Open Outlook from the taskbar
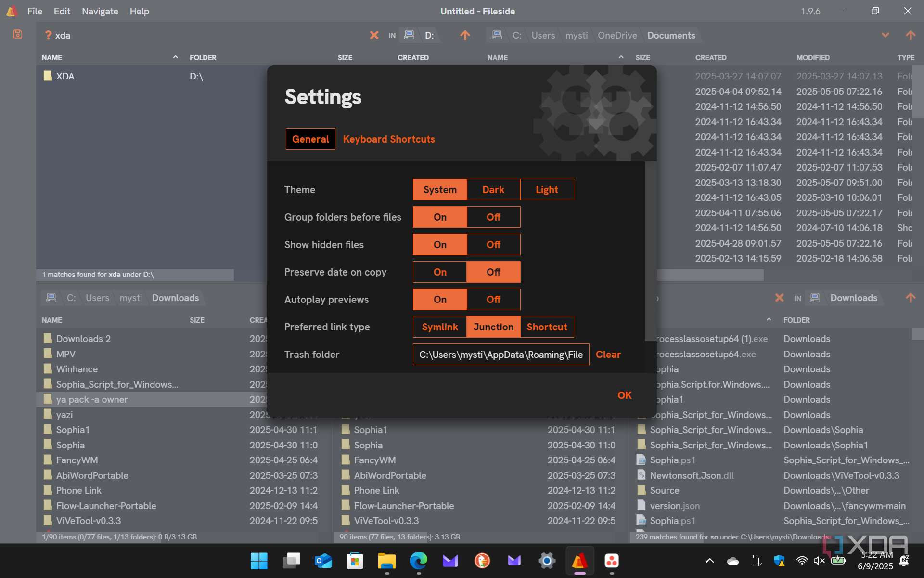Image resolution: width=924 pixels, height=578 pixels. (323, 561)
